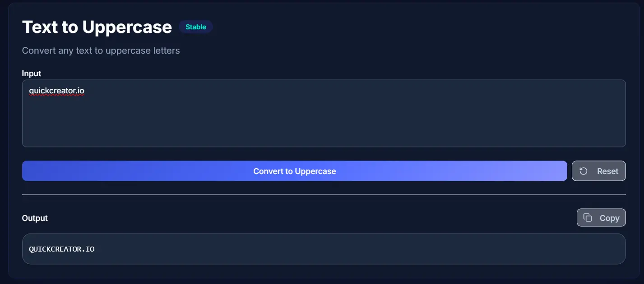Click the circular arrow reset icon

coord(584,171)
